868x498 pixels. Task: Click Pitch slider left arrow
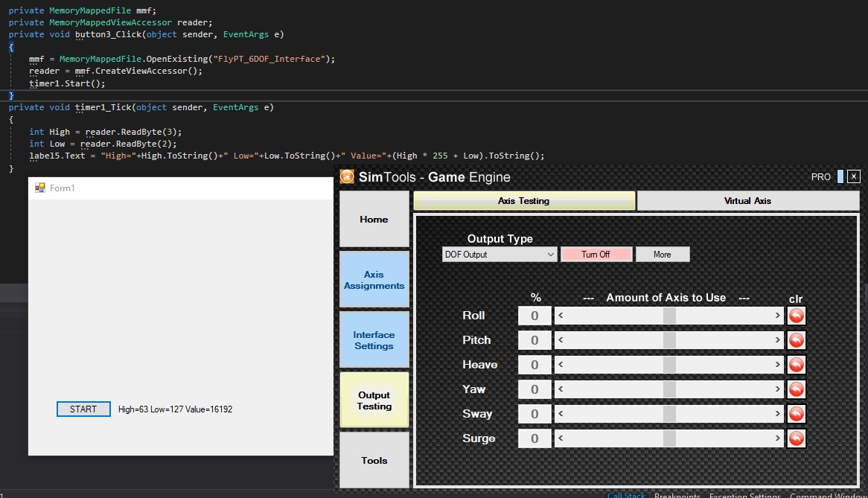[561, 339]
